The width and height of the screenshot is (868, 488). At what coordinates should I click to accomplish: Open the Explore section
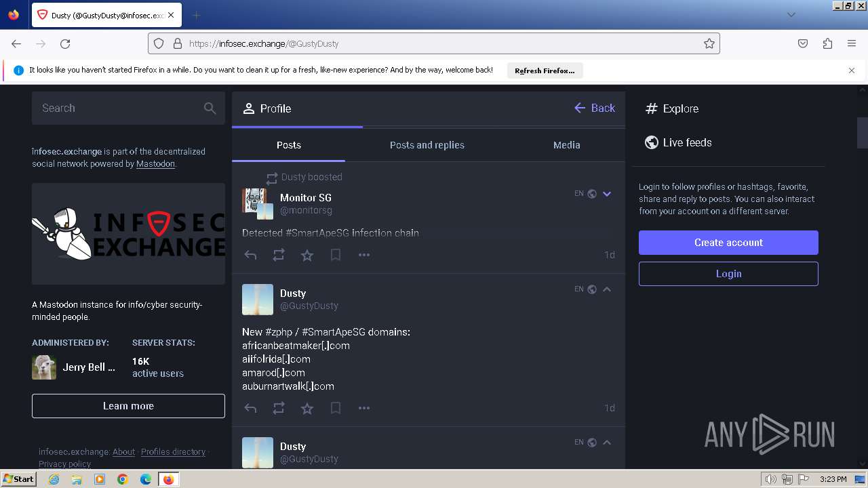672,108
